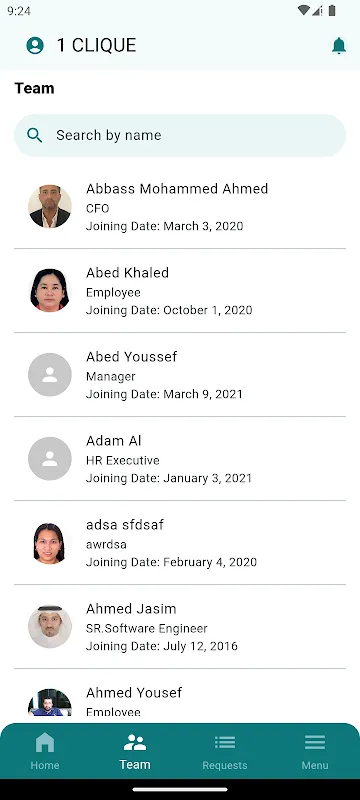Image resolution: width=360 pixels, height=800 pixels.
Task: Tap Abed Youssef's placeholder avatar
Action: pyautogui.click(x=50, y=374)
